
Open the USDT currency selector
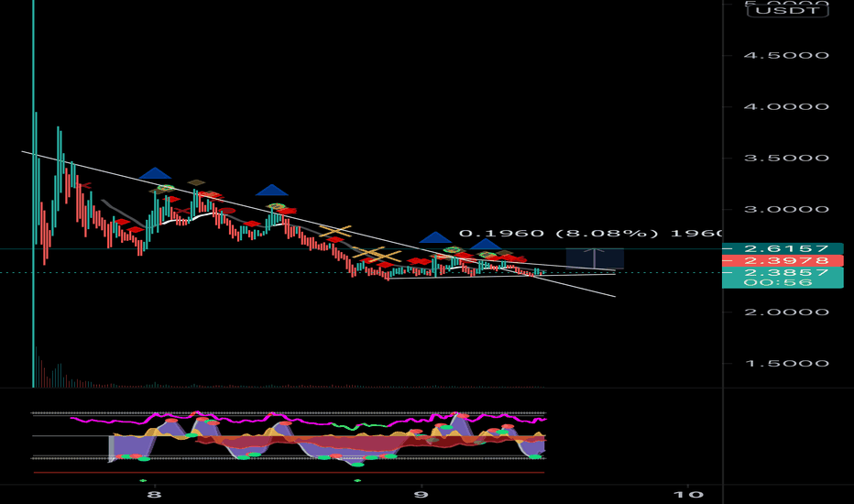787,10
